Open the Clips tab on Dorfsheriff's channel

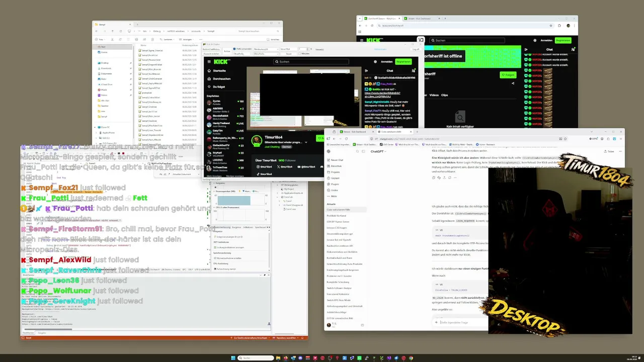tap(444, 95)
